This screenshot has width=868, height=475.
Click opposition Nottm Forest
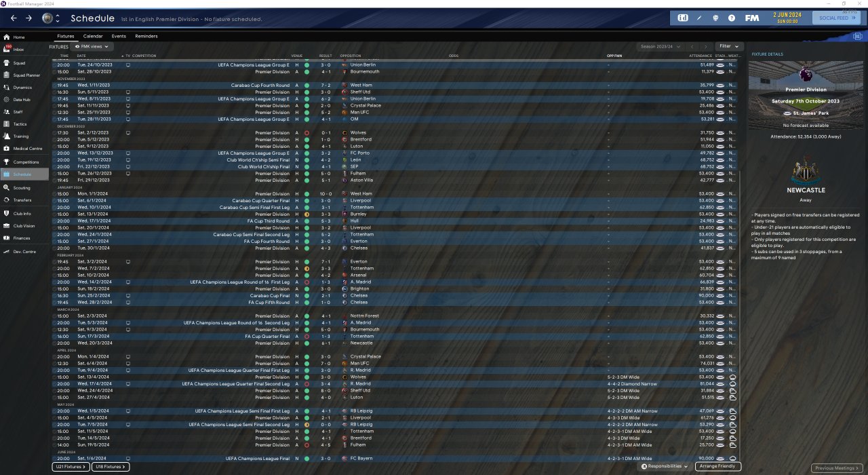[x=365, y=316]
